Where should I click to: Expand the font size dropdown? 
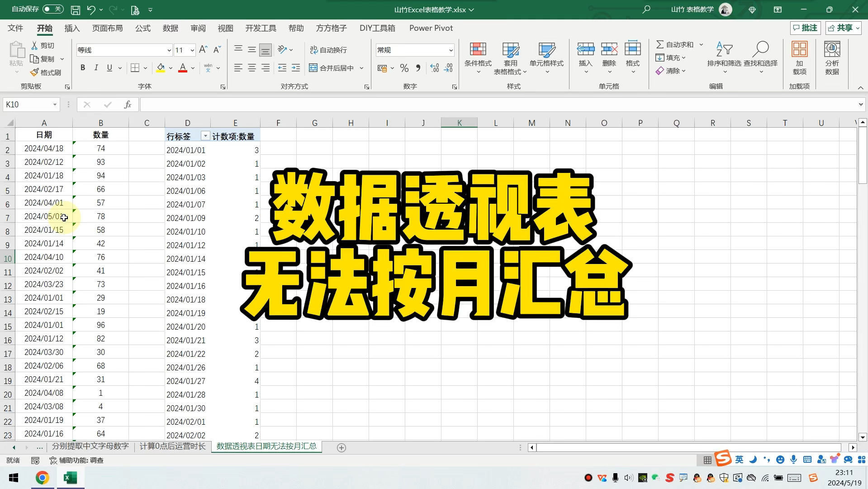coord(192,50)
